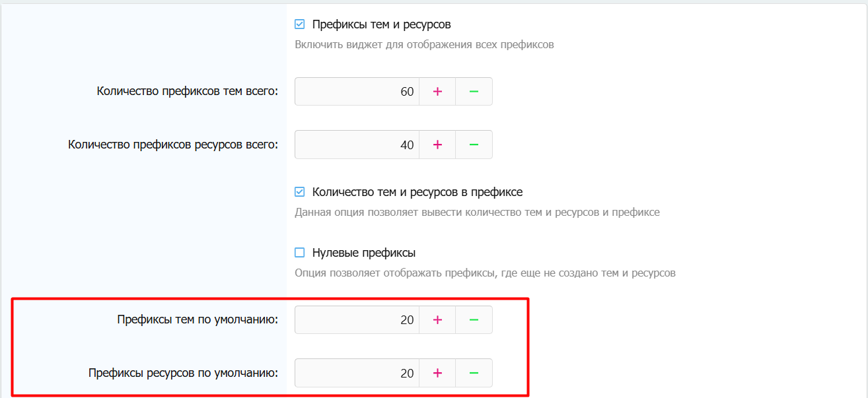Screen dimensions: 868x398
Task: Decrease default thread prefixes with minus icon
Action: point(474,320)
